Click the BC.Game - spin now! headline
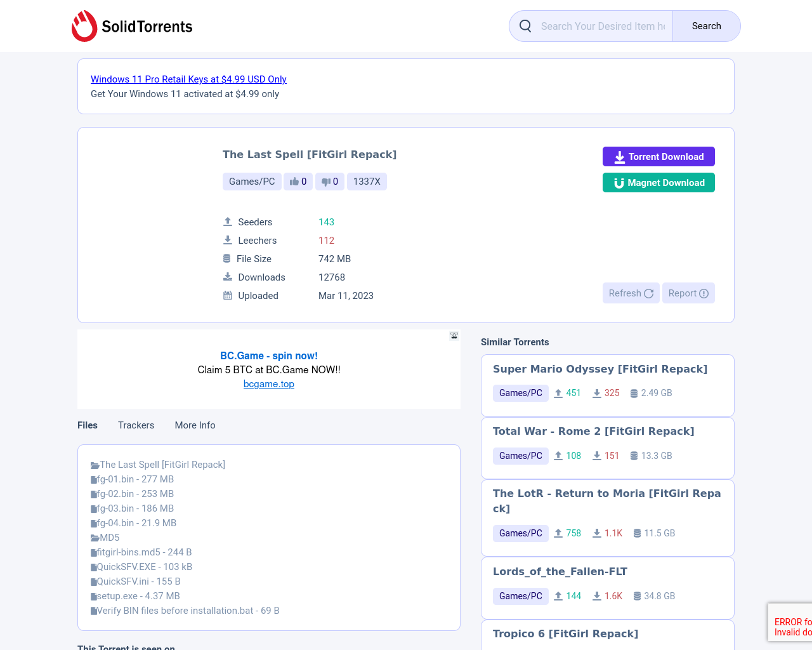This screenshot has height=650, width=812. pos(269,356)
